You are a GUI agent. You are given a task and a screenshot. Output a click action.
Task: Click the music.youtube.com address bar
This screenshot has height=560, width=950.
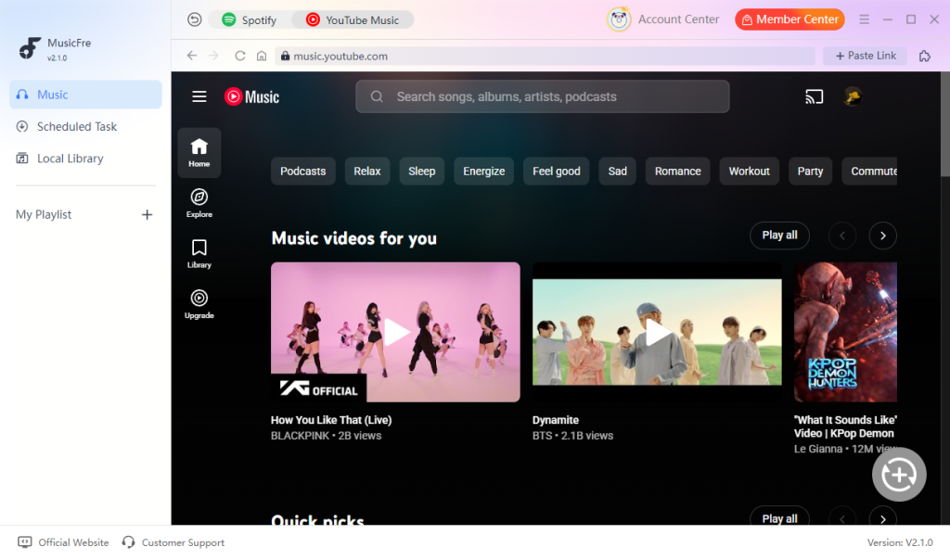[546, 56]
